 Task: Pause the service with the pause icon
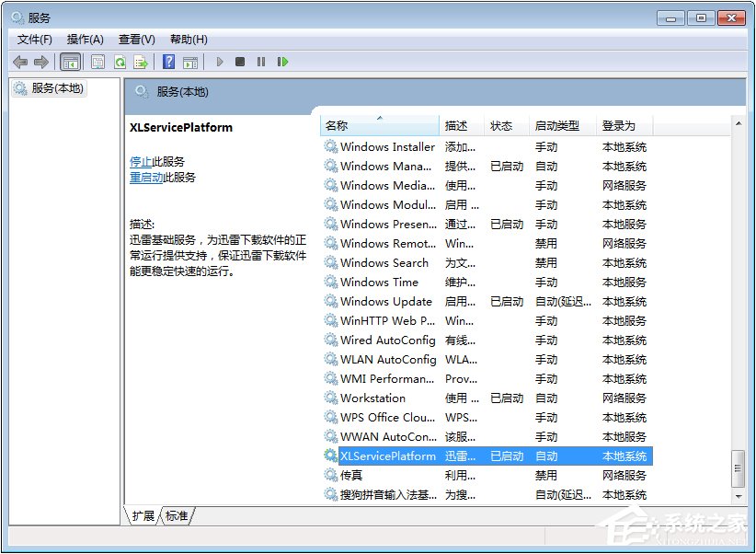pos(261,62)
